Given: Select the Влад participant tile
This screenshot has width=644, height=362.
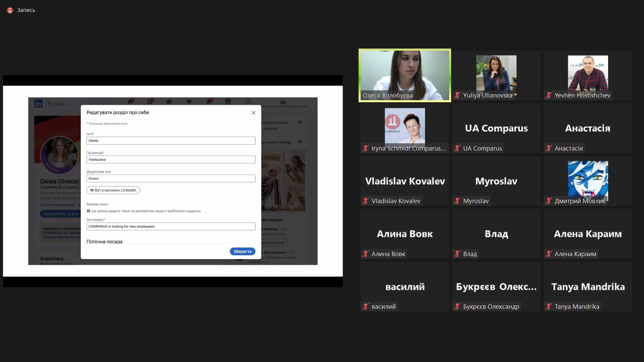Looking at the screenshot, I should point(496,234).
